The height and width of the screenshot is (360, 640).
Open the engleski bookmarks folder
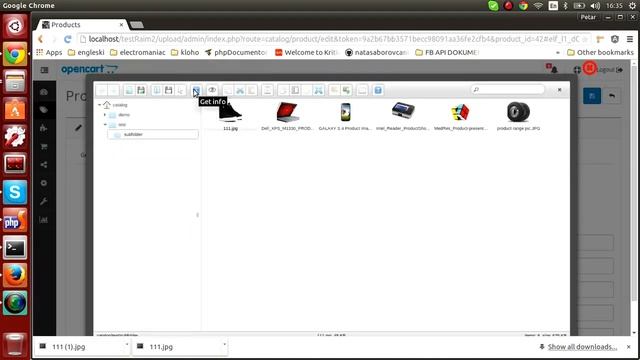pos(86,52)
